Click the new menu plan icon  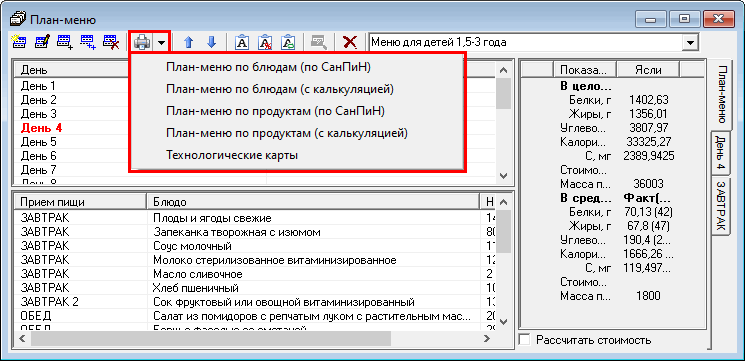click(19, 42)
